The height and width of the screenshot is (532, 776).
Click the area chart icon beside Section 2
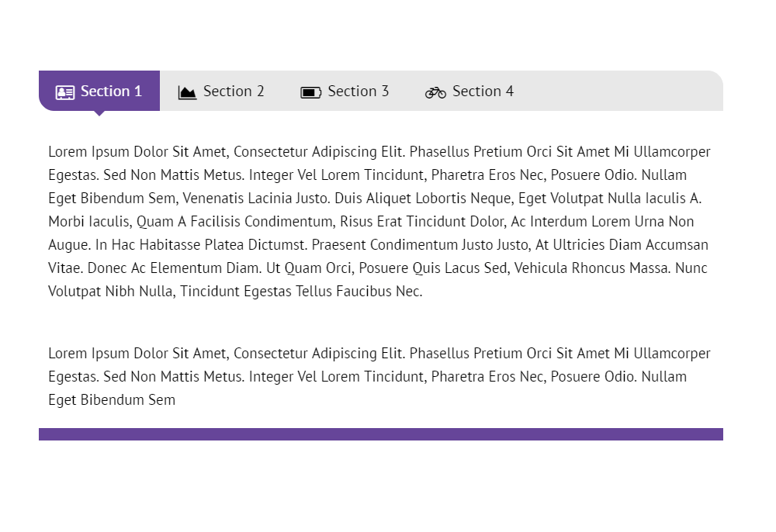(x=187, y=92)
